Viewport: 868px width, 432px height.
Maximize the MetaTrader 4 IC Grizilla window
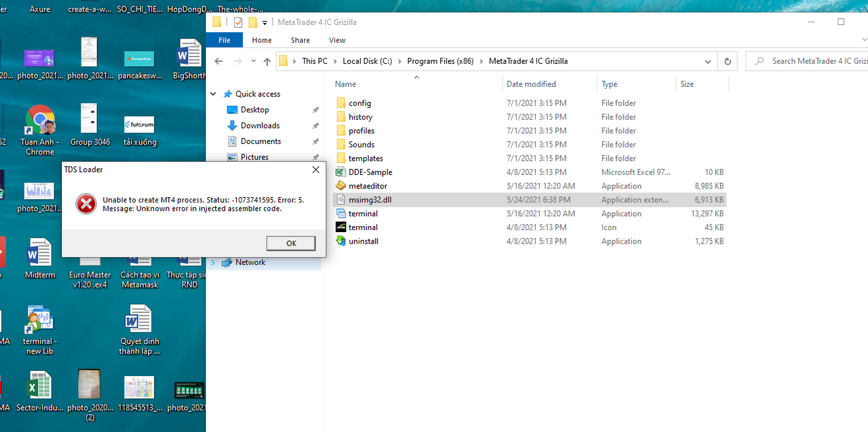840,22
